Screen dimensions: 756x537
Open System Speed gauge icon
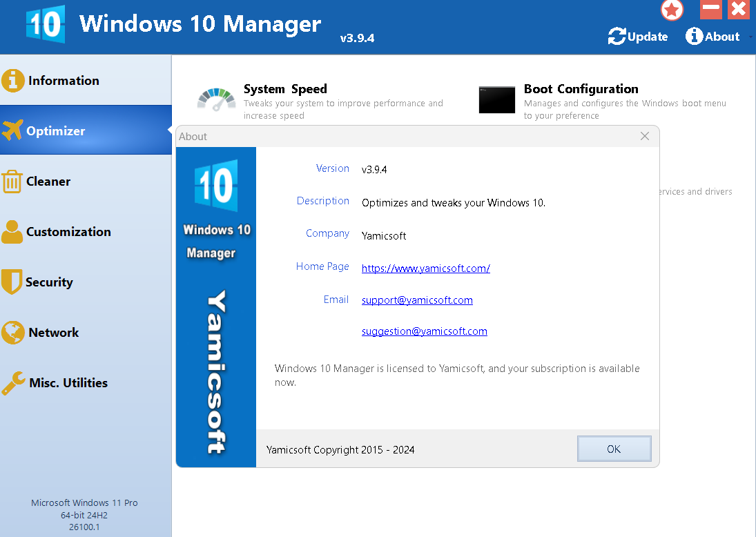[217, 99]
